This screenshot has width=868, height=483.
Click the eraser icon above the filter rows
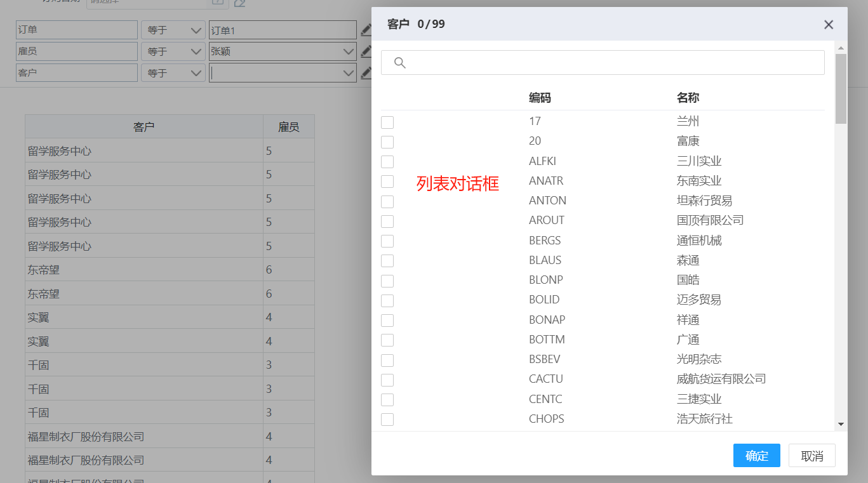coord(239,3)
